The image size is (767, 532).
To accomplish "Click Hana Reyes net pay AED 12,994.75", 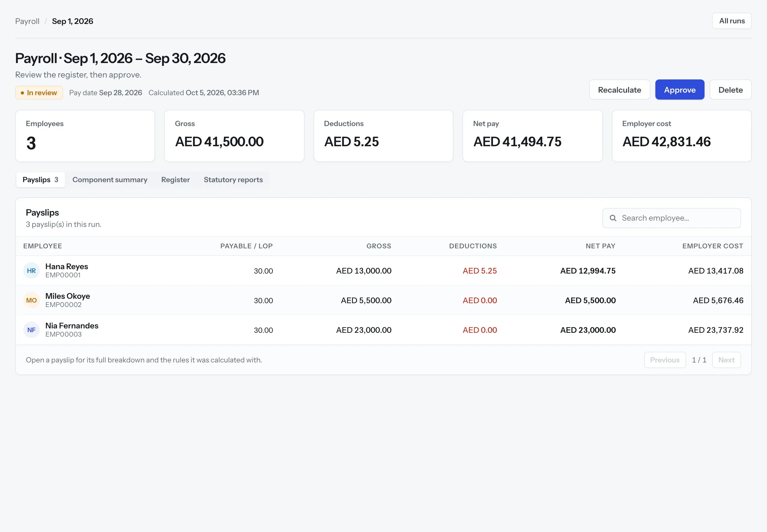I will pos(588,271).
